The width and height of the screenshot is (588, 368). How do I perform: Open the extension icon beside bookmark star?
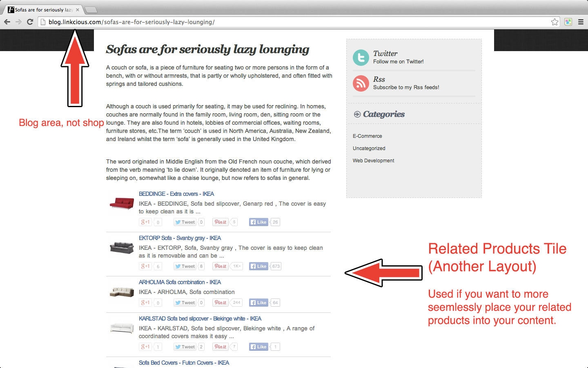[568, 22]
